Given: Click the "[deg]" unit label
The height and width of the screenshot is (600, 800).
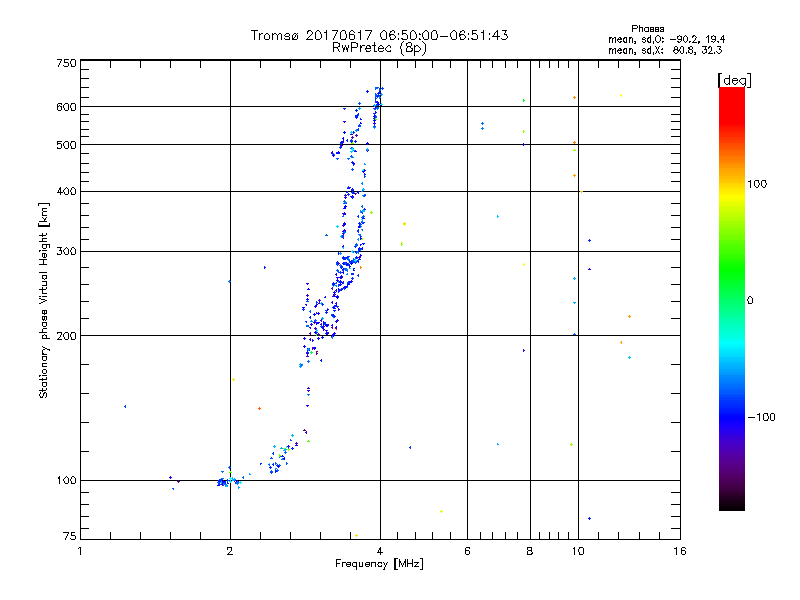Looking at the screenshot, I should [x=734, y=80].
